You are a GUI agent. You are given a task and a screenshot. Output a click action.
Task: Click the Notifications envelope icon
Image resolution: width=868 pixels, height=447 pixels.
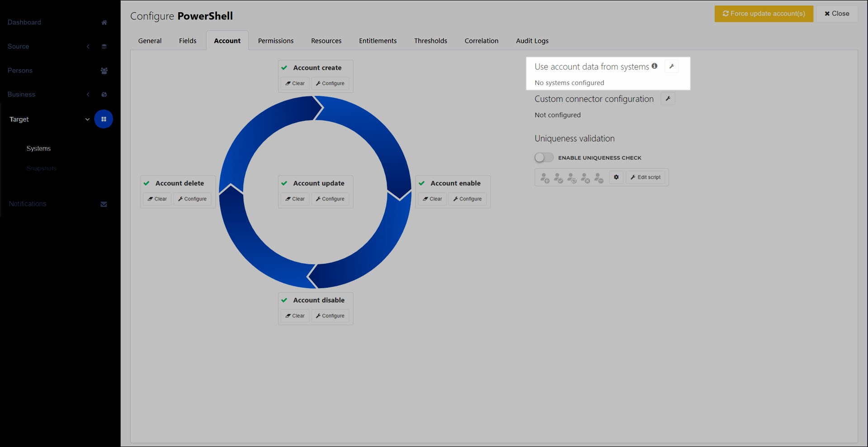pyautogui.click(x=104, y=204)
